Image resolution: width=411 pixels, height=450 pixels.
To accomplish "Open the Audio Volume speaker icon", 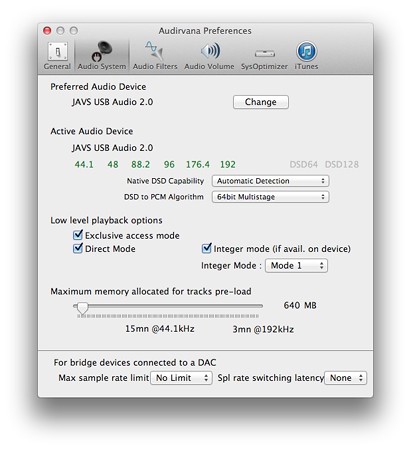I will (x=210, y=51).
